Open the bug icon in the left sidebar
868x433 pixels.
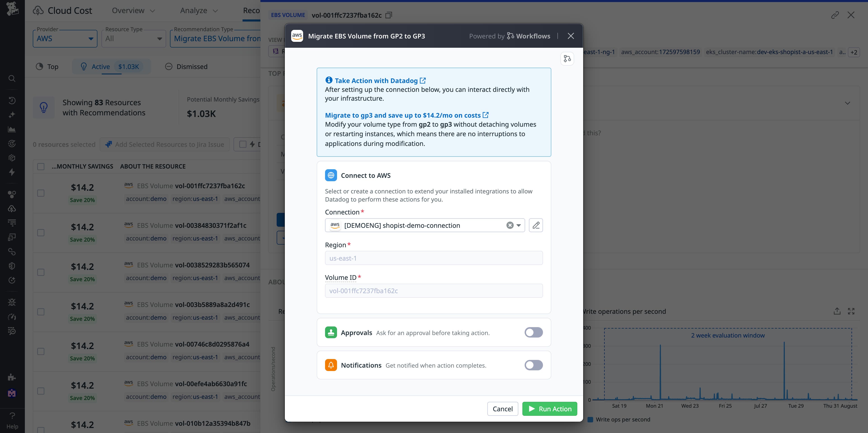tap(12, 302)
